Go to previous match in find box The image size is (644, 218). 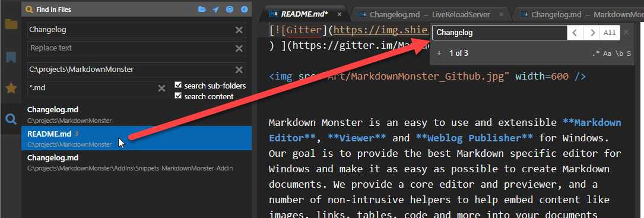(575, 33)
